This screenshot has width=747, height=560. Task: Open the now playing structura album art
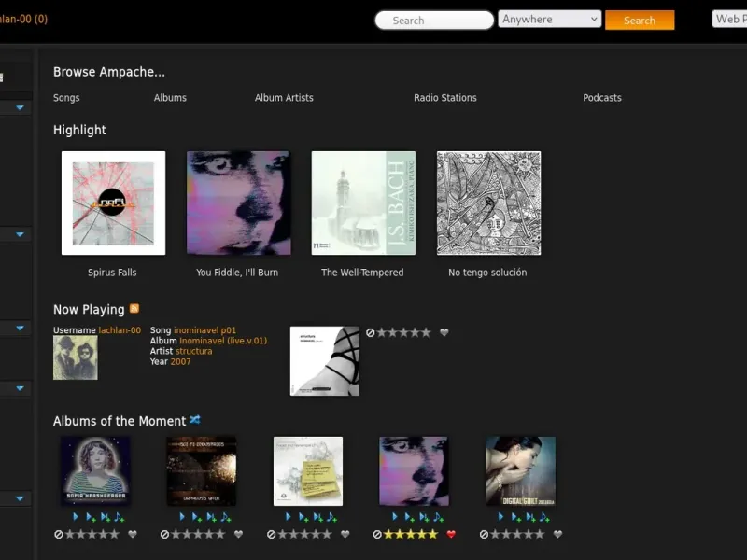click(x=325, y=361)
